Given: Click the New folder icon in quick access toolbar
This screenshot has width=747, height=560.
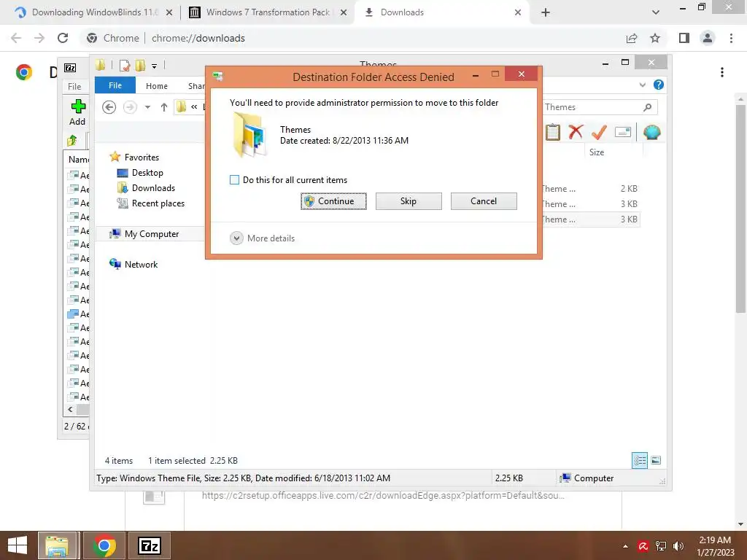Looking at the screenshot, I should tap(141, 65).
